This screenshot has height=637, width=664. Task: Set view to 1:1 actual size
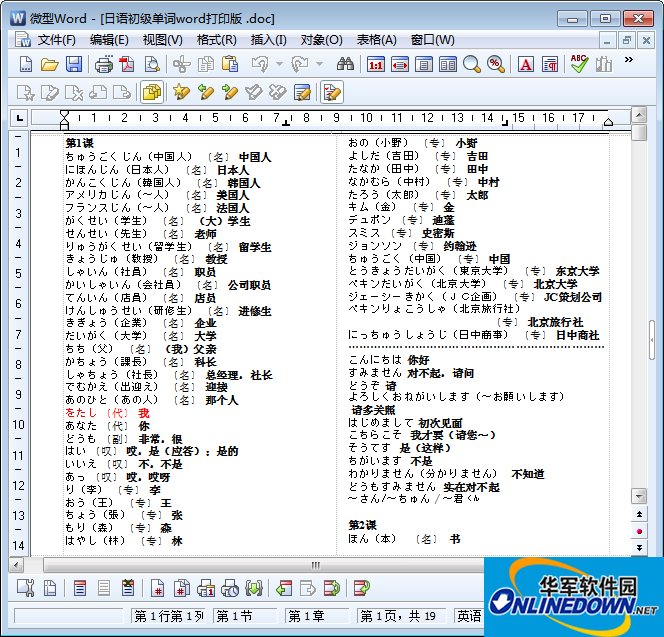tap(375, 64)
